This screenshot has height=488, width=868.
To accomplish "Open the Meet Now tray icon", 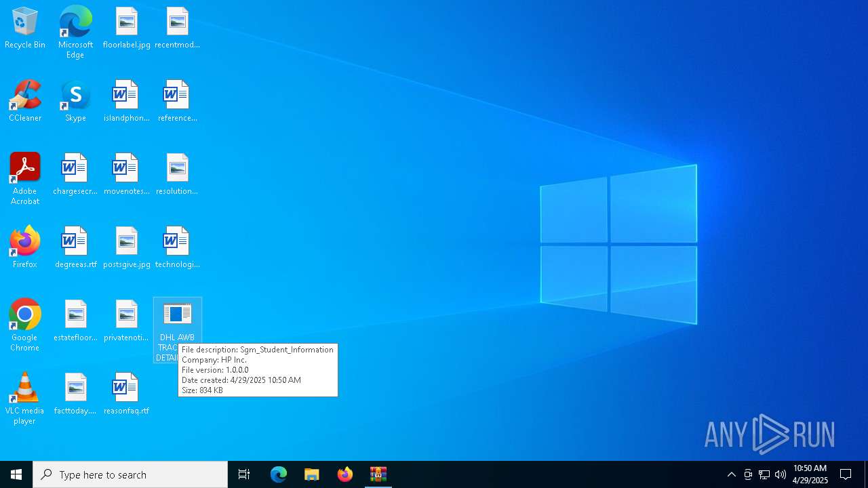I will [748, 474].
